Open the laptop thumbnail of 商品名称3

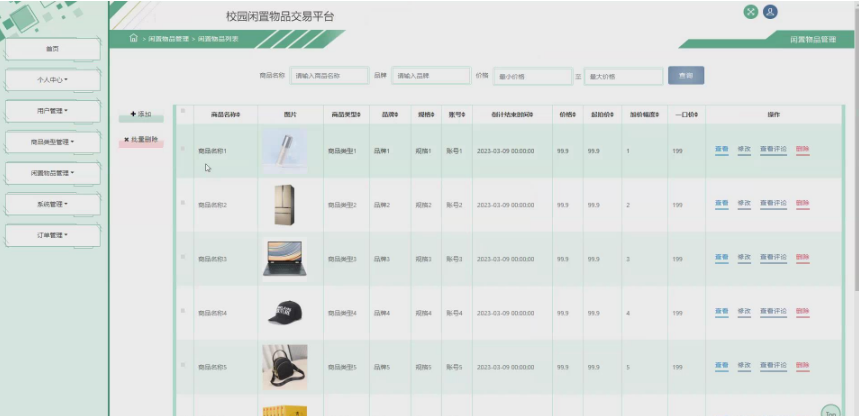(285, 259)
